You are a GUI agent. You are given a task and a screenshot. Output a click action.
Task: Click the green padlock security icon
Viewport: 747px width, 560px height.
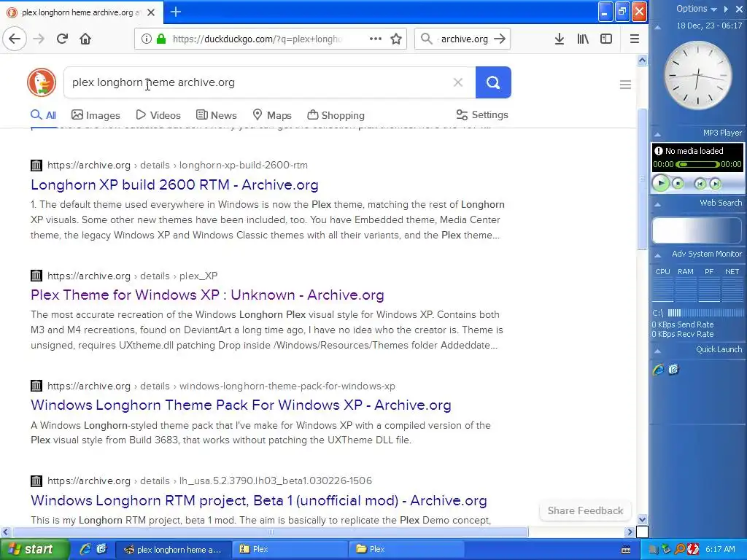(x=161, y=39)
